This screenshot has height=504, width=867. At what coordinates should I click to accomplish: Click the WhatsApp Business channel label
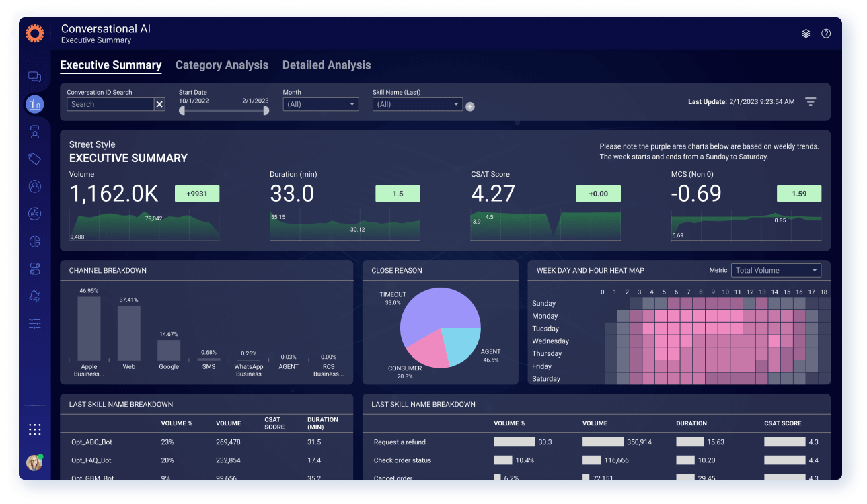click(248, 370)
